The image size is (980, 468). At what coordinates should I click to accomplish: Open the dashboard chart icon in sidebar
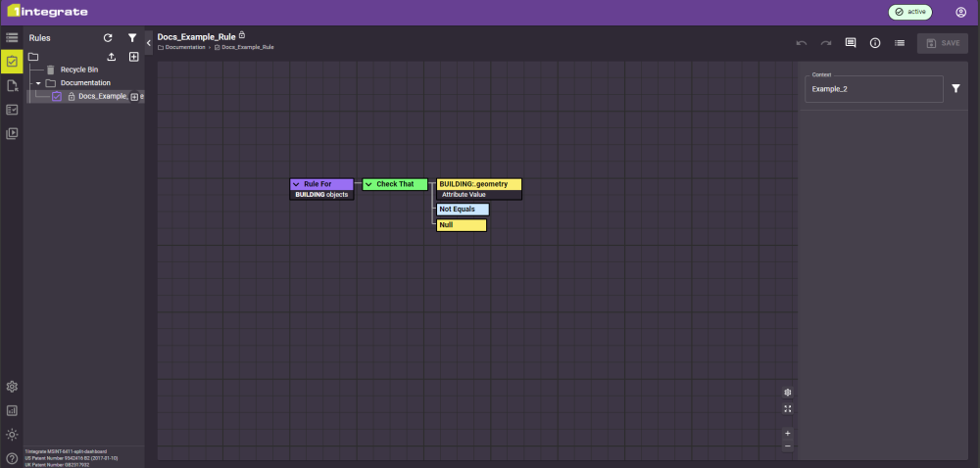[12, 410]
